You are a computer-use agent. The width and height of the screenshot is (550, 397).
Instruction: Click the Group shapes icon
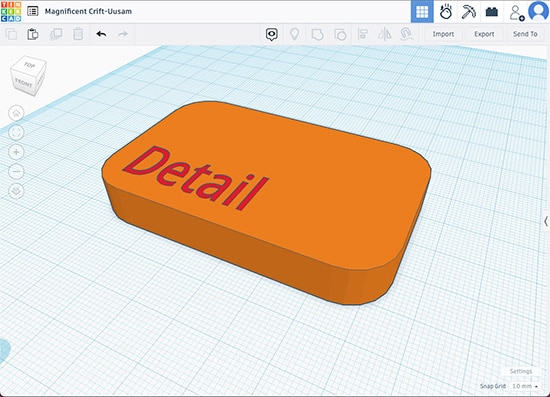click(x=317, y=34)
